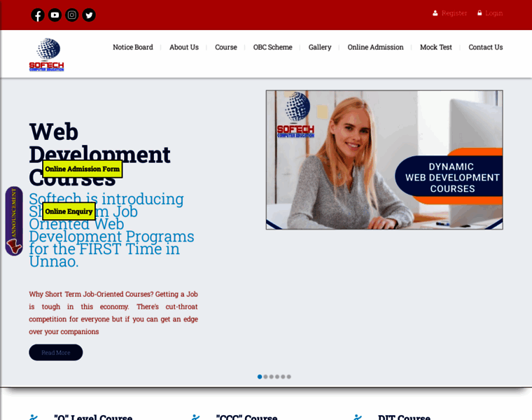The height and width of the screenshot is (420, 532).
Task: Click the user icon beside Register
Action: pos(435,13)
